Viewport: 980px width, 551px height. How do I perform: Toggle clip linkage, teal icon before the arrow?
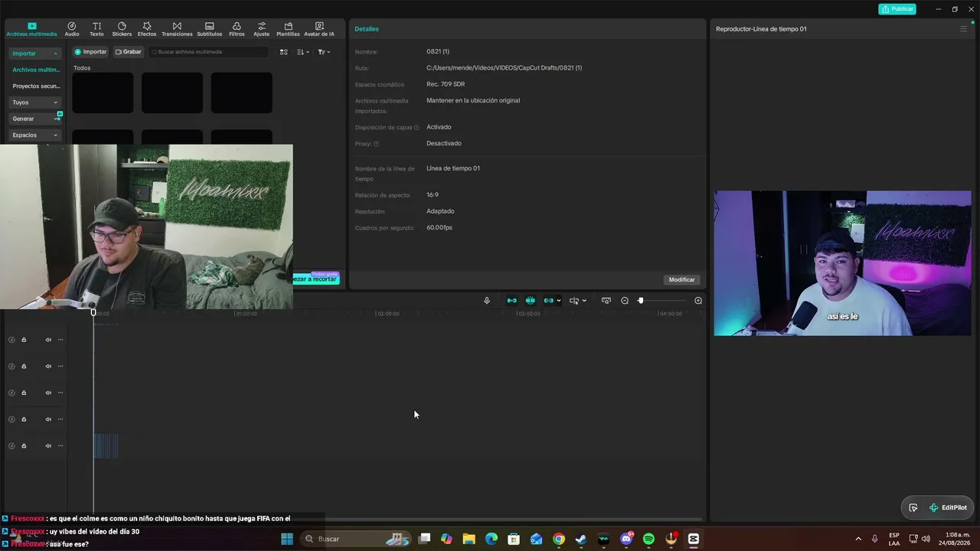coord(548,301)
